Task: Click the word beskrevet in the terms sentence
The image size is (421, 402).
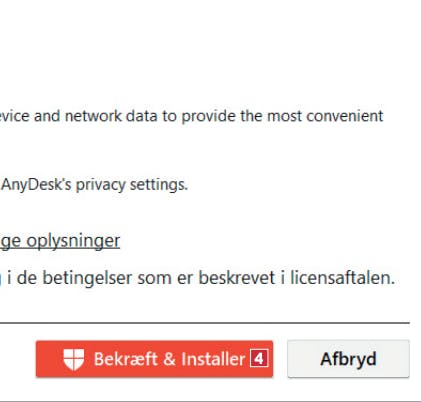Action: pyautogui.click(x=237, y=277)
